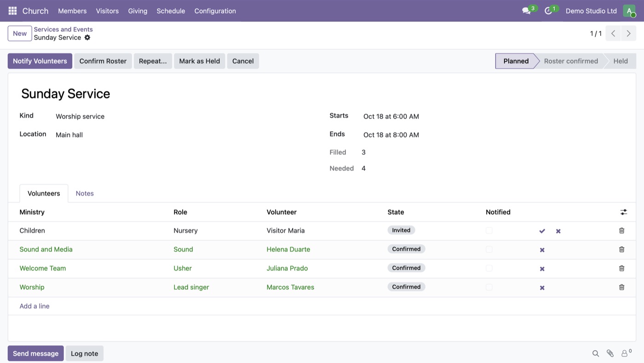The height and width of the screenshot is (363, 644).
Task: Open the user avatar menu
Action: click(629, 11)
